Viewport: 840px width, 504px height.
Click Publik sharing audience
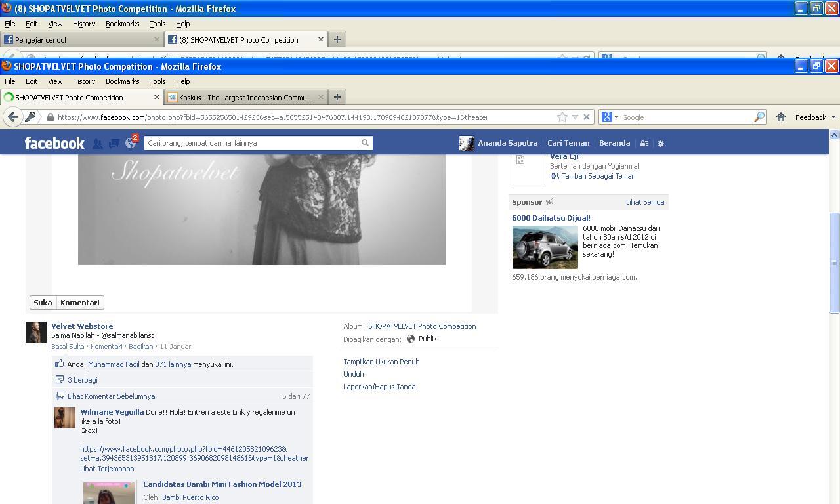pos(427,339)
